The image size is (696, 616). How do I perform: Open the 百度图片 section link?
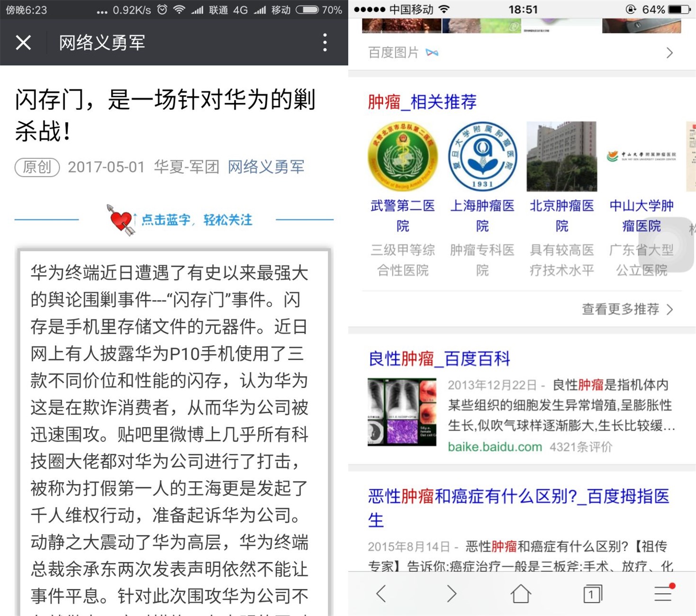pos(394,52)
